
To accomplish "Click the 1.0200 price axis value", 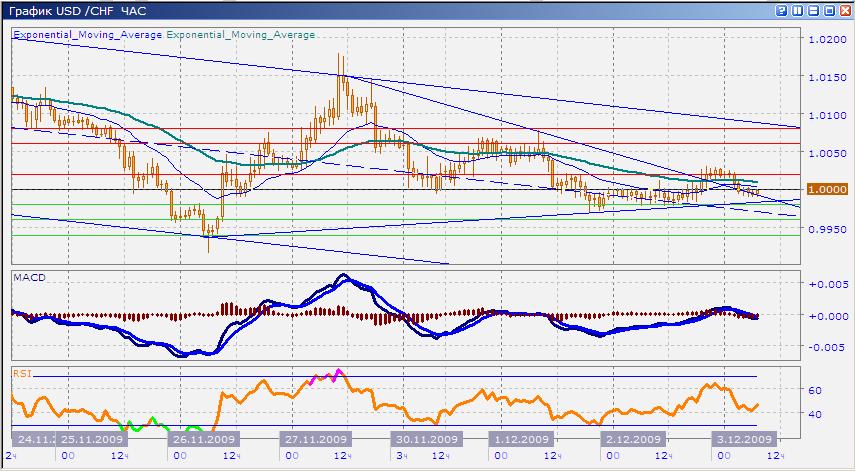I will click(x=826, y=40).
